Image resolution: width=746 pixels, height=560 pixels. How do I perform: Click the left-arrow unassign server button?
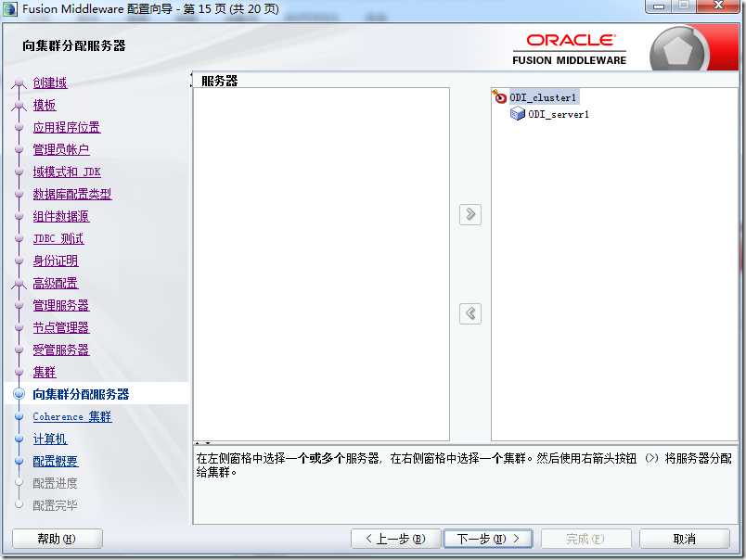470,313
